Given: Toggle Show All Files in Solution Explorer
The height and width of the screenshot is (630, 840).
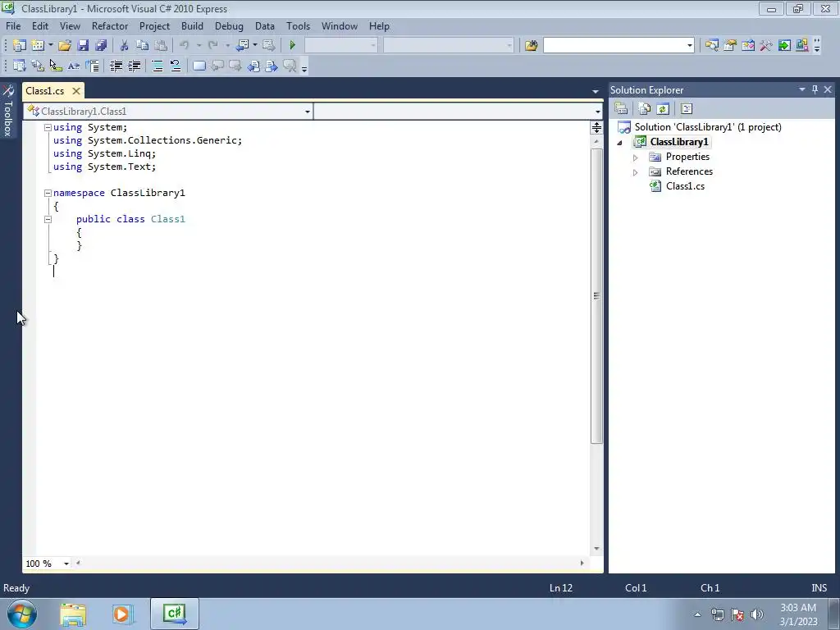Looking at the screenshot, I should [x=645, y=109].
